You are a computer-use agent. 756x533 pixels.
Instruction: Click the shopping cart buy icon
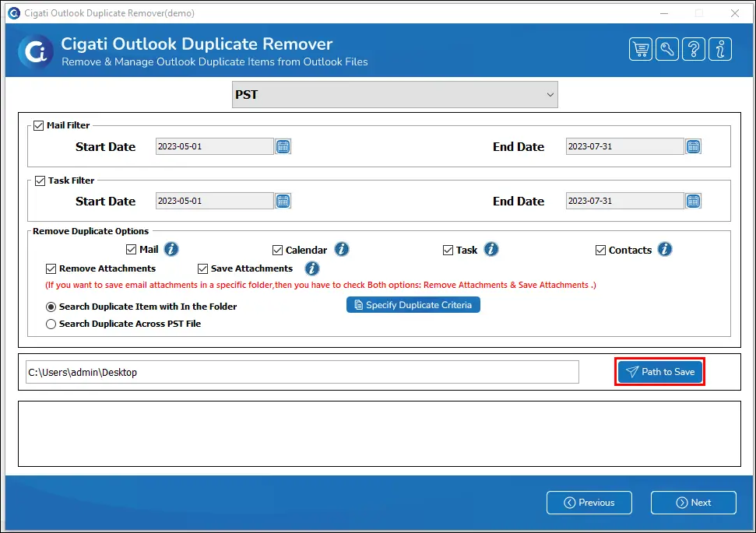coord(640,49)
